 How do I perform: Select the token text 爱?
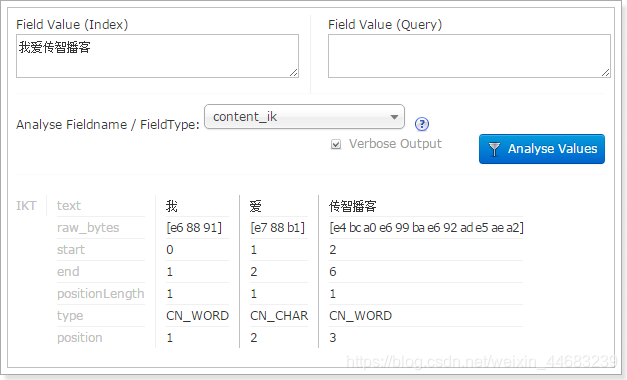pos(256,206)
